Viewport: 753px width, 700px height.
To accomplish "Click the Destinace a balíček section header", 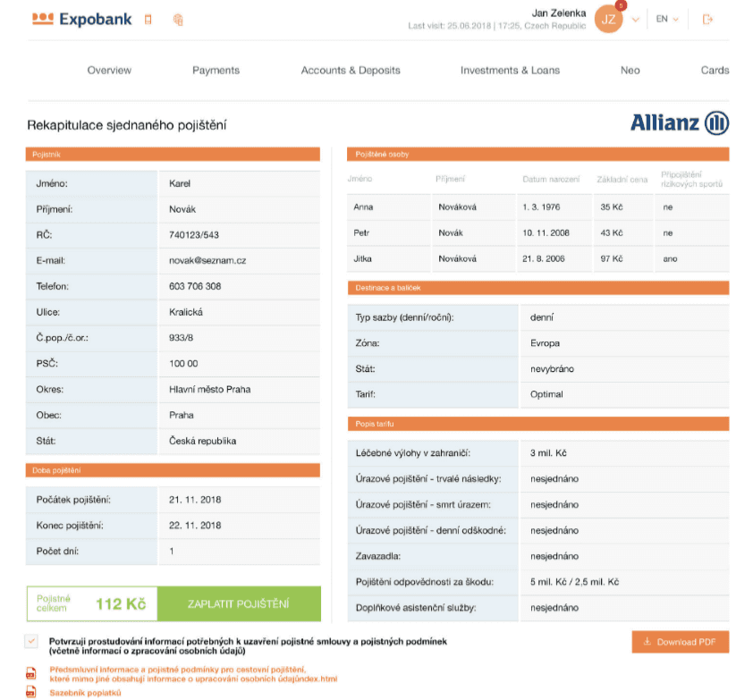I will pos(538,288).
